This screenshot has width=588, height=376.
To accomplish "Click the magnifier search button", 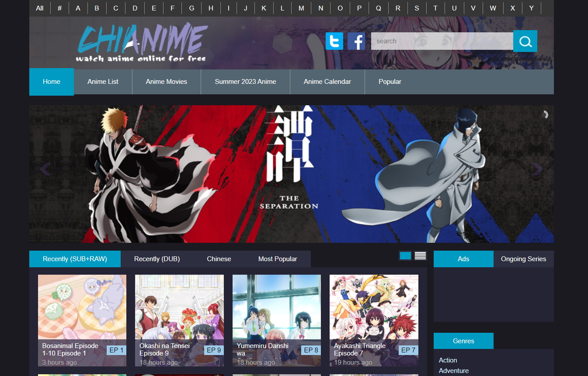I will tap(525, 41).
